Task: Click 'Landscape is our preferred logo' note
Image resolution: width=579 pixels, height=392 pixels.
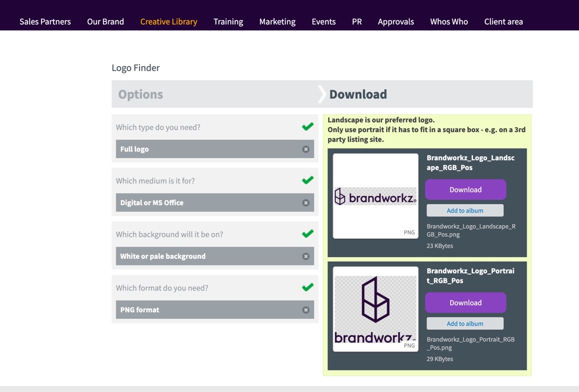Action: click(381, 120)
